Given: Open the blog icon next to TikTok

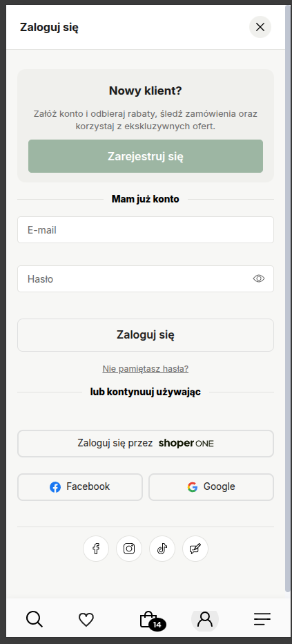Looking at the screenshot, I should 195,549.
